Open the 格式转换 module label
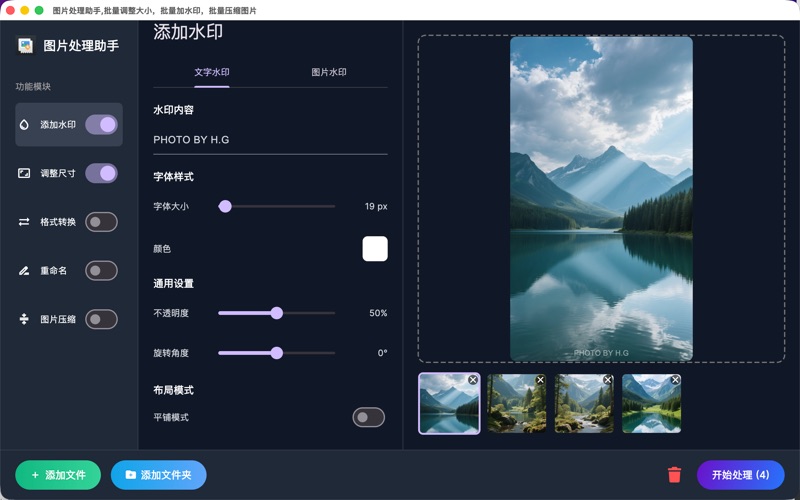This screenshot has width=800, height=500. 58,222
